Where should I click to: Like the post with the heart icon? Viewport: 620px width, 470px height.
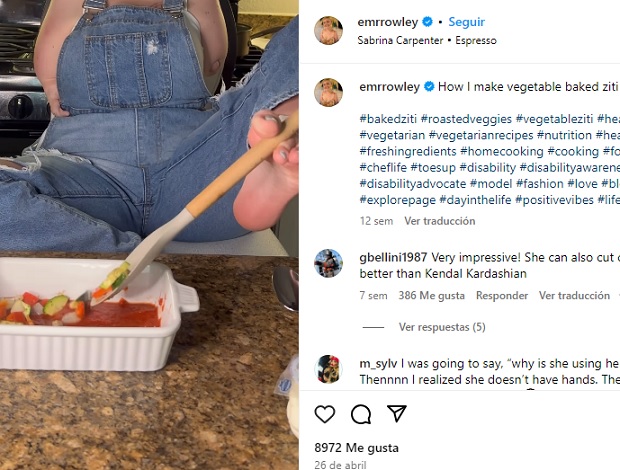click(x=325, y=414)
